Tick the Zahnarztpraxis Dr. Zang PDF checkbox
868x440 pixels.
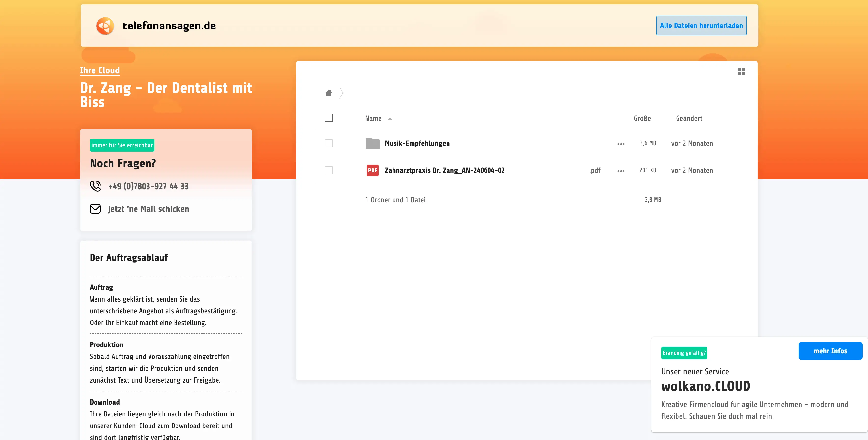(329, 170)
